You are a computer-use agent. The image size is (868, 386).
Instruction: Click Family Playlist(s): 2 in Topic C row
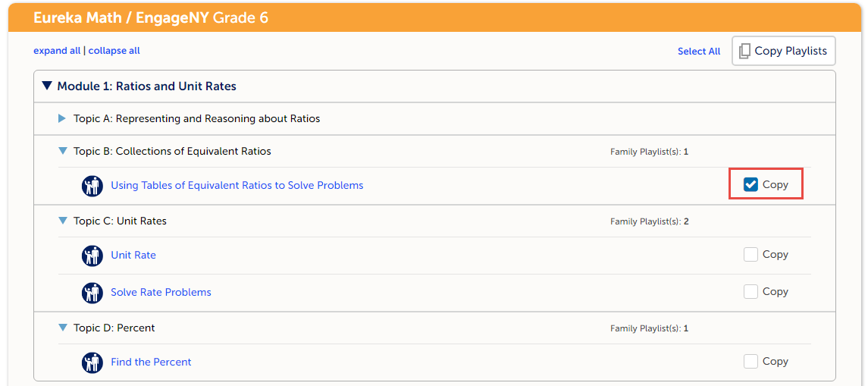(650, 221)
